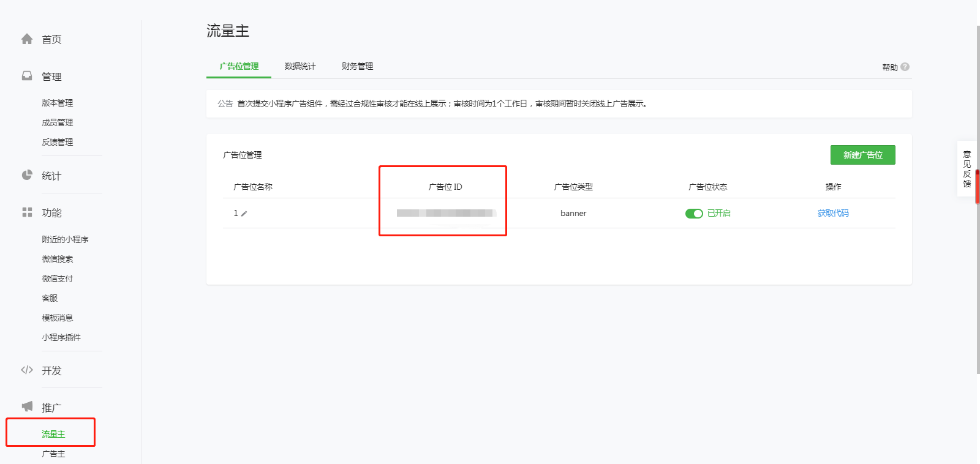Toggle the 已开启 ad status switch

click(x=693, y=214)
